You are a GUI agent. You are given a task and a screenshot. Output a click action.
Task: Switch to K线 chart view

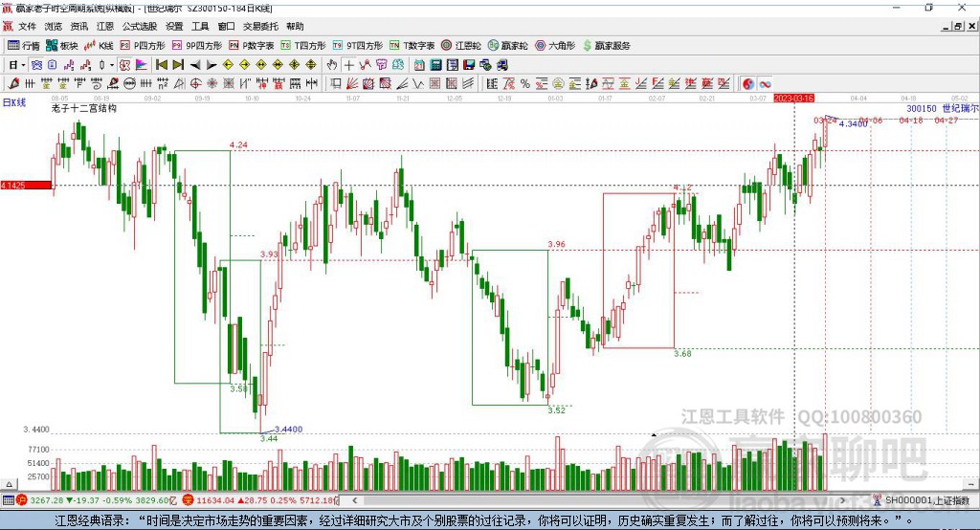99,46
